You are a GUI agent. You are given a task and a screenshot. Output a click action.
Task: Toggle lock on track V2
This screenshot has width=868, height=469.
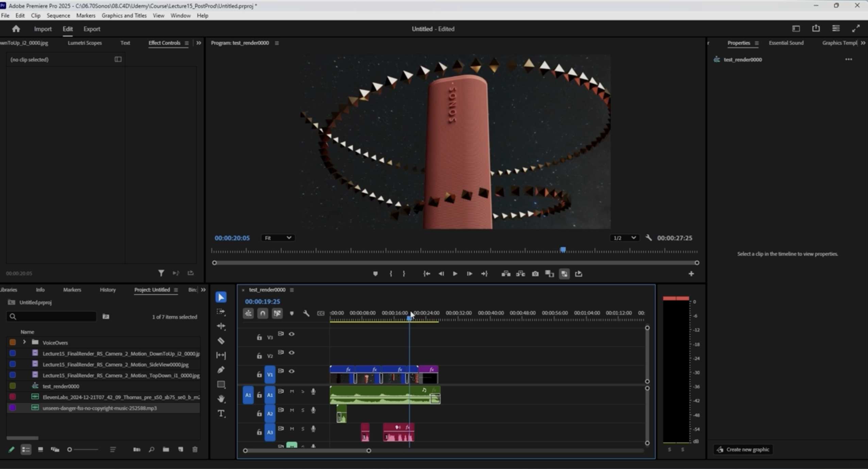click(x=259, y=356)
